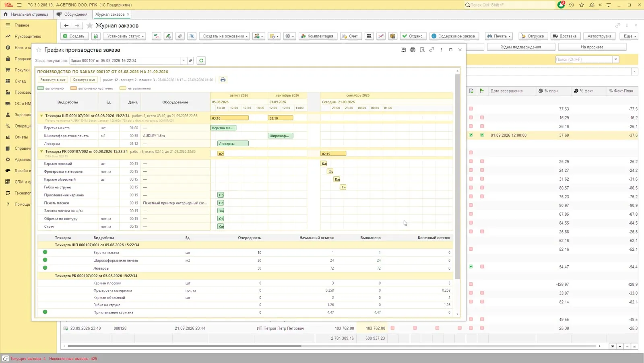Toggle the pink checkbox in the 77,53 row
The height and width of the screenshot is (363, 644).
pyautogui.click(x=471, y=109)
